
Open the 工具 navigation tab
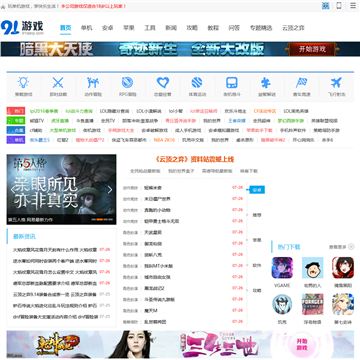pos(150,28)
